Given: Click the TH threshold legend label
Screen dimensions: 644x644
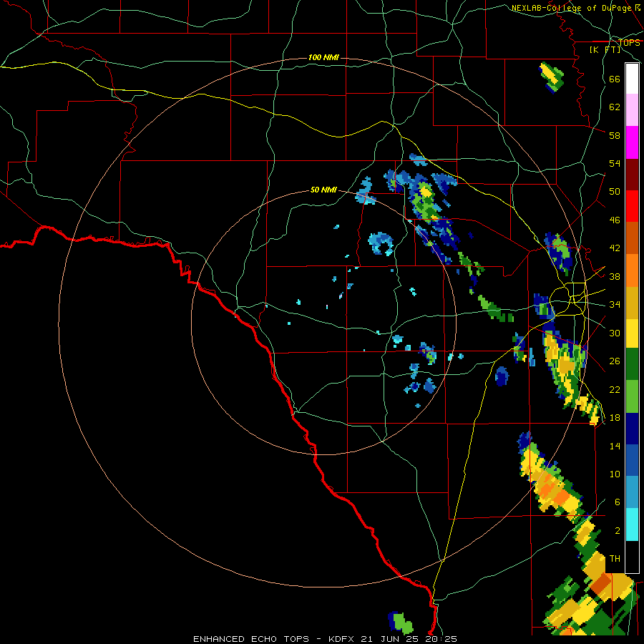Looking at the screenshot, I should tap(615, 559).
